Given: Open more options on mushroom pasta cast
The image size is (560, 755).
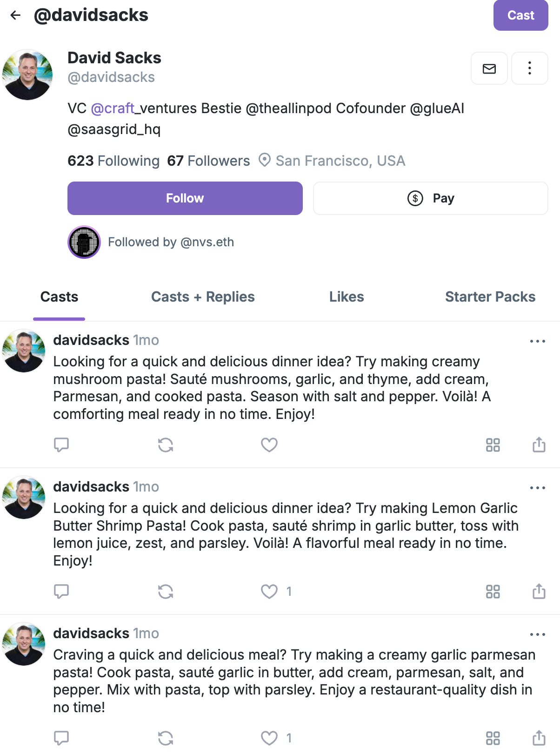Looking at the screenshot, I should 537,341.
